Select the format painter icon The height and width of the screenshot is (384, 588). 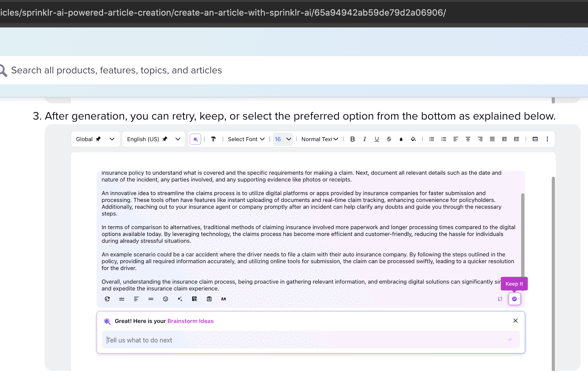tap(213, 139)
